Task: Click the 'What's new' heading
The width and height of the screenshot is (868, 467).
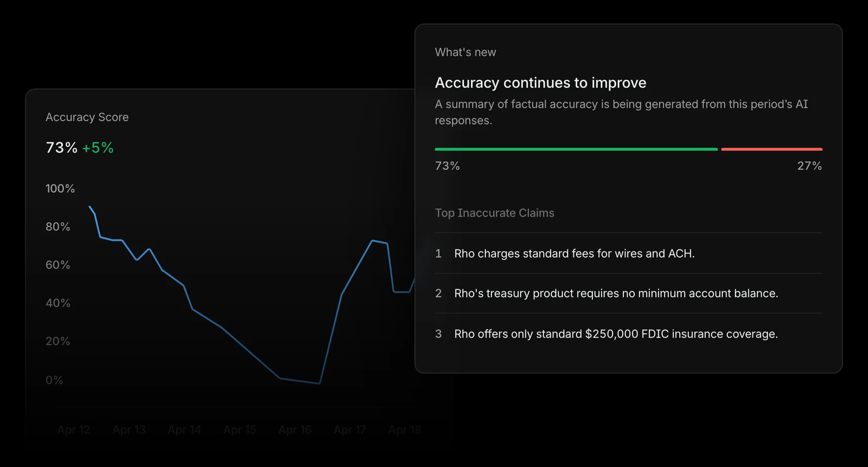Action: 465,52
